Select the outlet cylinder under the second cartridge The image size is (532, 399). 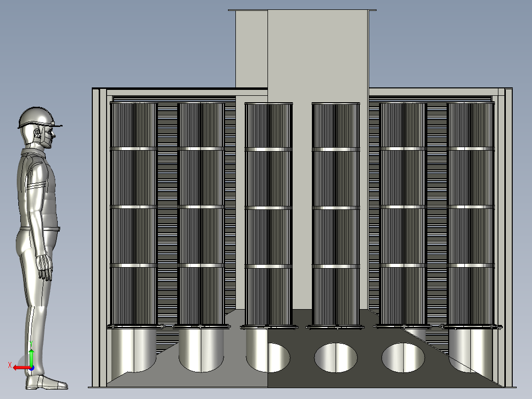coord(201,350)
